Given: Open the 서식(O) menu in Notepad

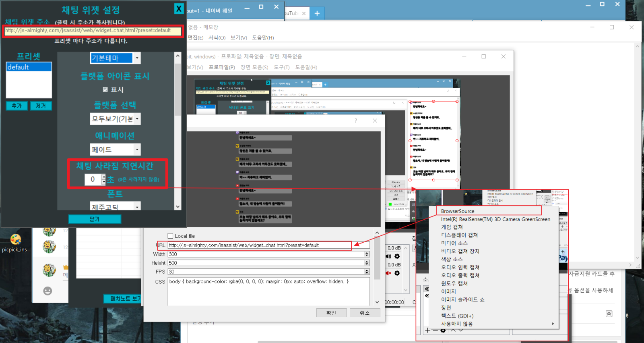Looking at the screenshot, I should coord(217,37).
